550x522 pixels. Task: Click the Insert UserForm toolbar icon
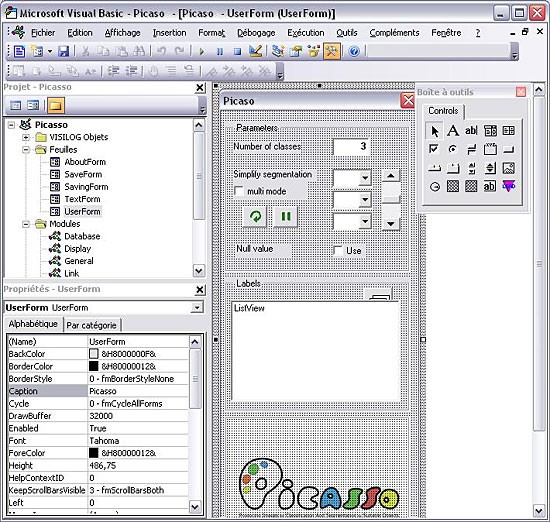(37, 52)
